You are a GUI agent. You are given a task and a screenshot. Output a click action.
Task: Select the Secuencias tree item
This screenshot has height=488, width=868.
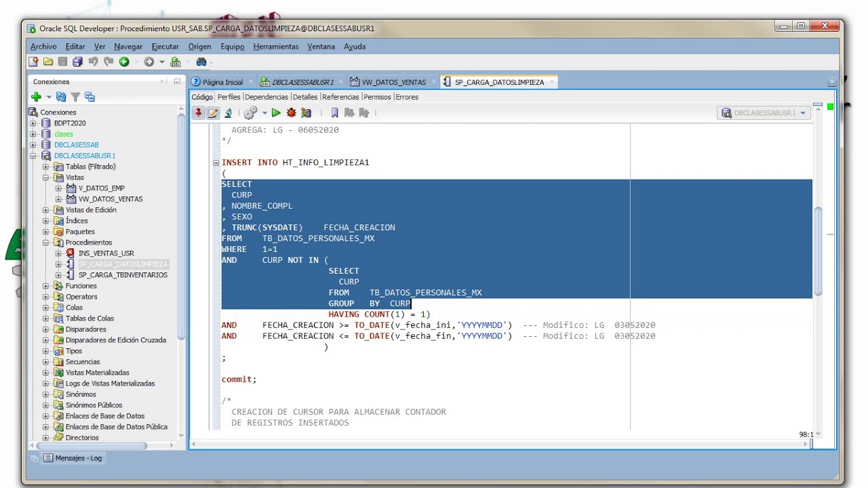click(x=83, y=362)
